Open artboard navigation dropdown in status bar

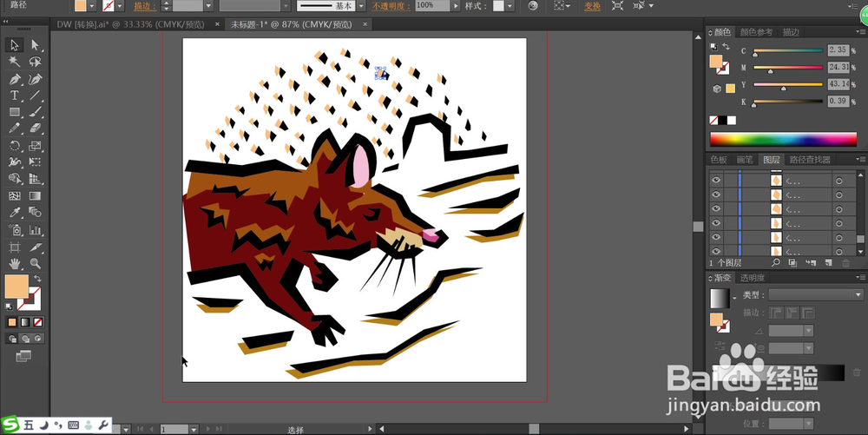coord(194,429)
